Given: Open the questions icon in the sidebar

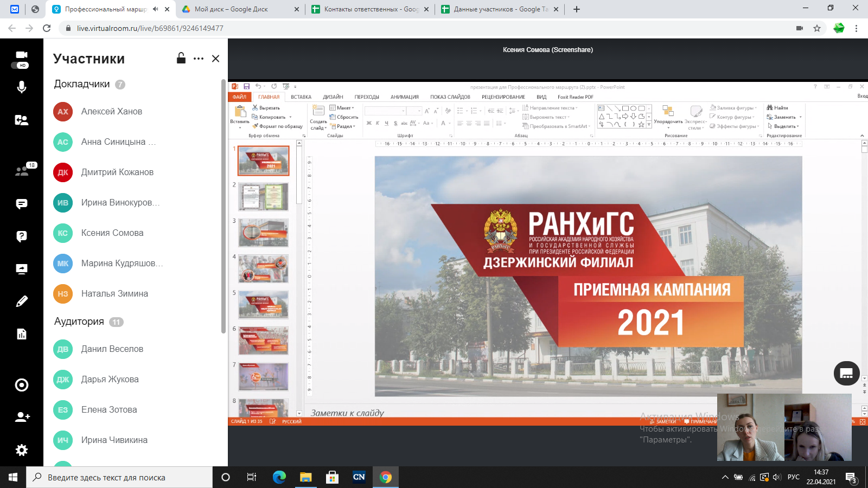Looking at the screenshot, I should [22, 236].
